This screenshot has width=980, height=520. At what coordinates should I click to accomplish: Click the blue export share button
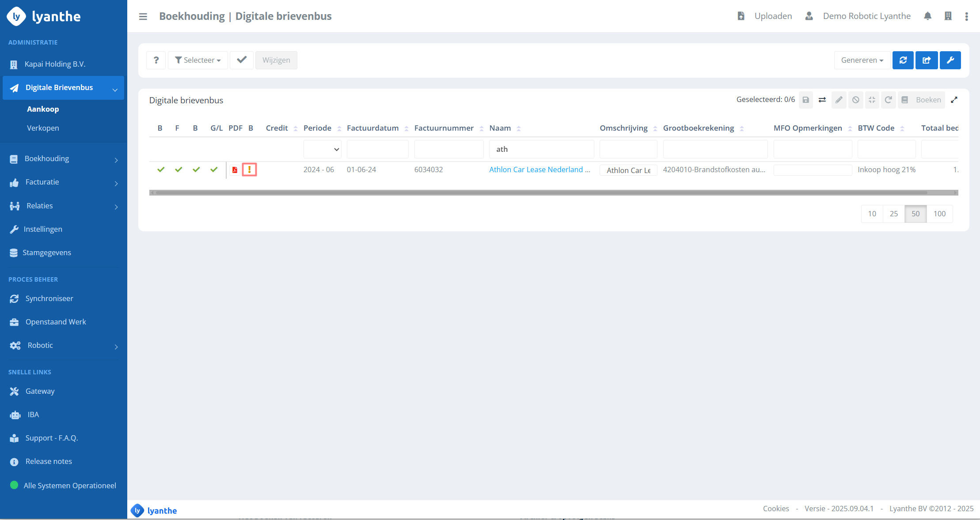click(927, 60)
